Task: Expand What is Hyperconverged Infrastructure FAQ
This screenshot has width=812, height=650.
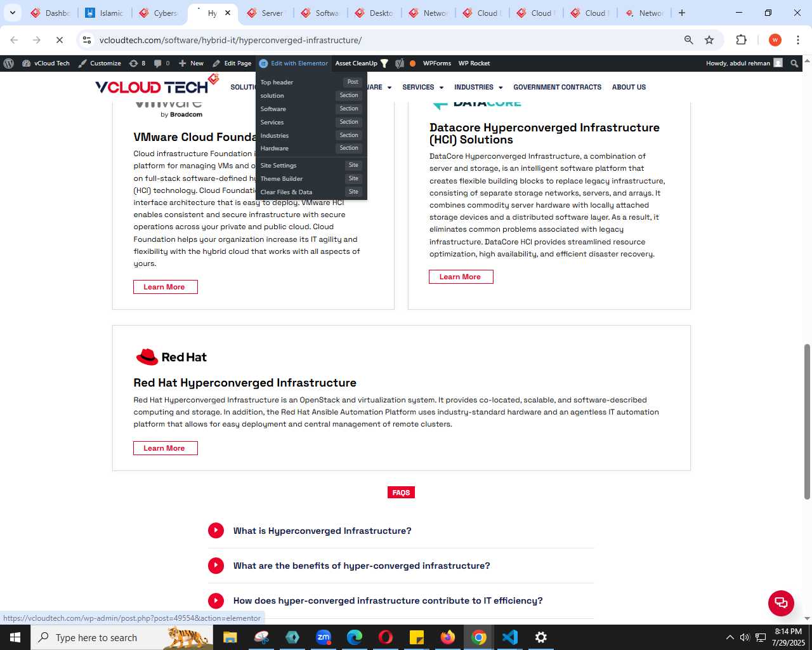Action: tap(401, 531)
